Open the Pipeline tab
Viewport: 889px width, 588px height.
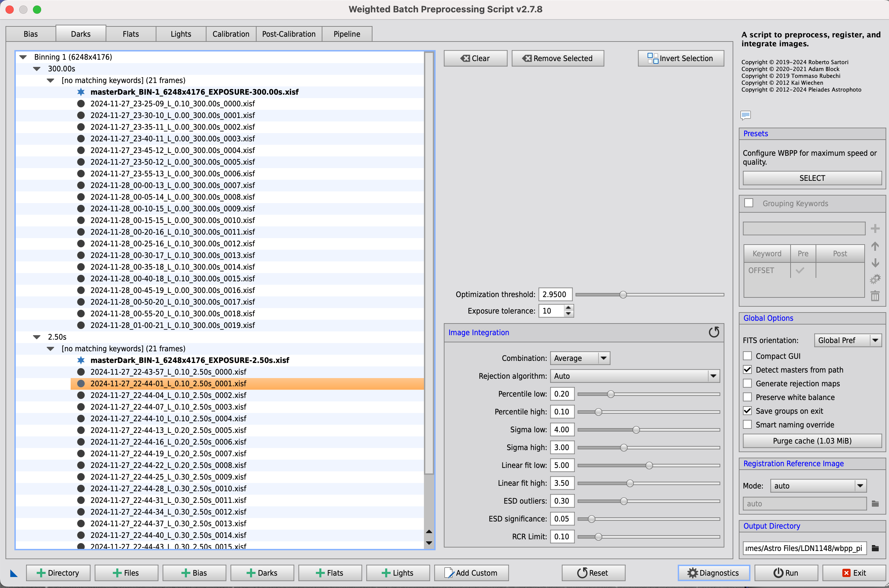point(347,34)
